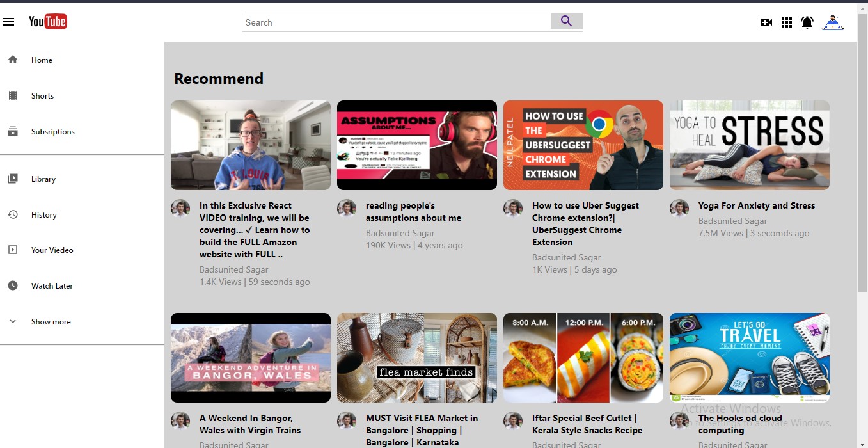
Task: Click Badsunited Sagar under Yoga video
Action: click(733, 221)
